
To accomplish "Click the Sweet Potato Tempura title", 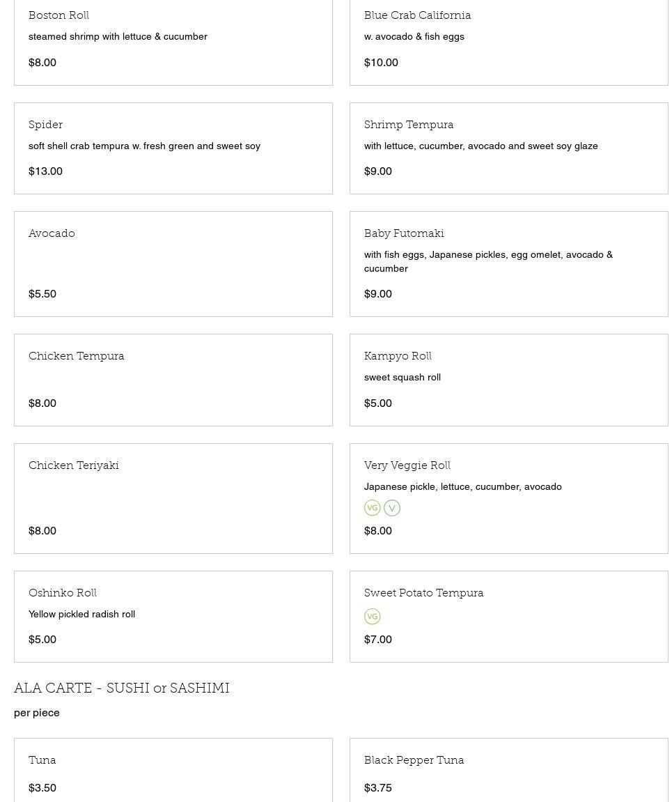I will click(x=423, y=593).
